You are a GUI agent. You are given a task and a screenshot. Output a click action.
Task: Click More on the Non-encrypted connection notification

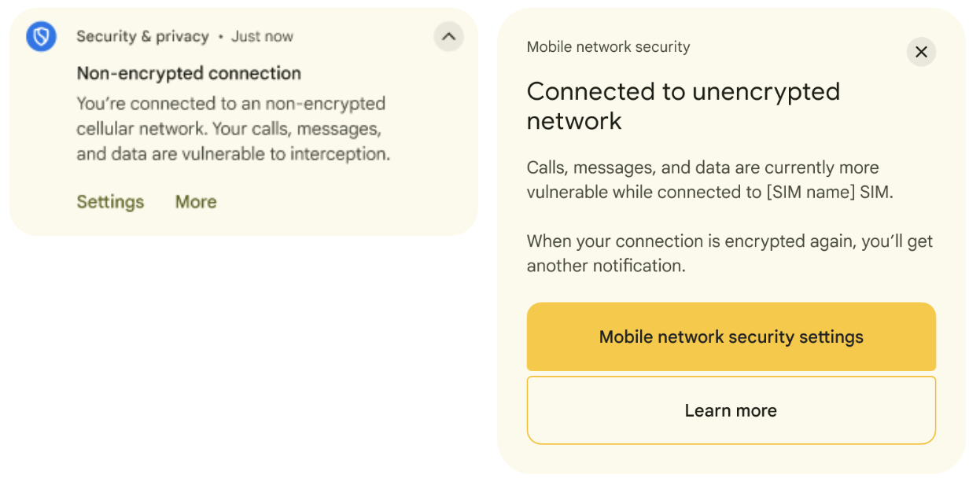(195, 202)
